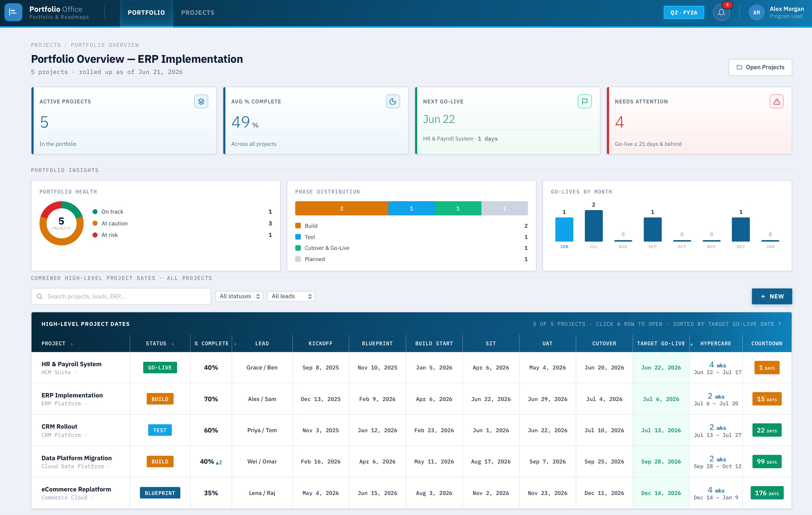Click the BLUEPRINT status badge

(160, 493)
